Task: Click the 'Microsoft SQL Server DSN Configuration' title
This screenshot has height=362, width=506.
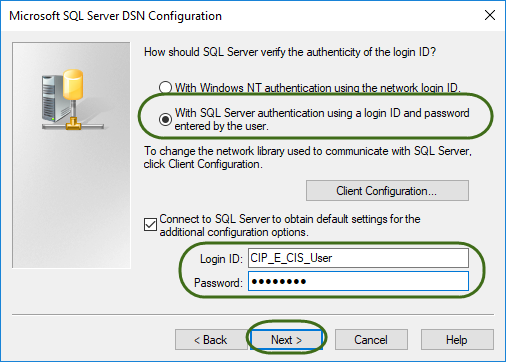Action: [x=115, y=16]
